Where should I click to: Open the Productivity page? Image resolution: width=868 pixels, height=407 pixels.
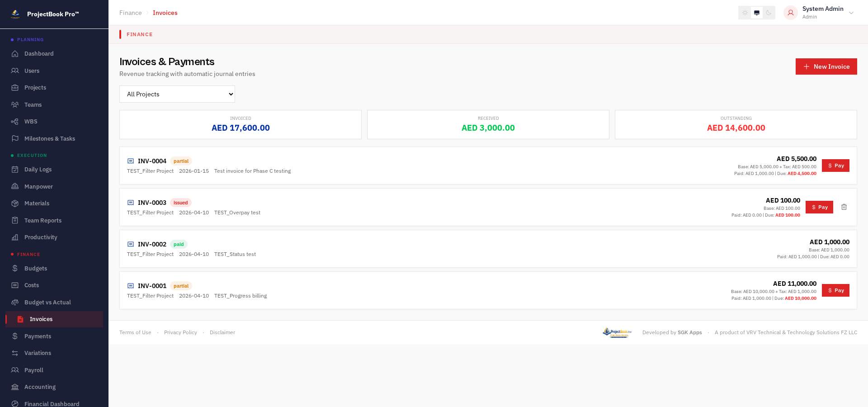tap(54, 237)
